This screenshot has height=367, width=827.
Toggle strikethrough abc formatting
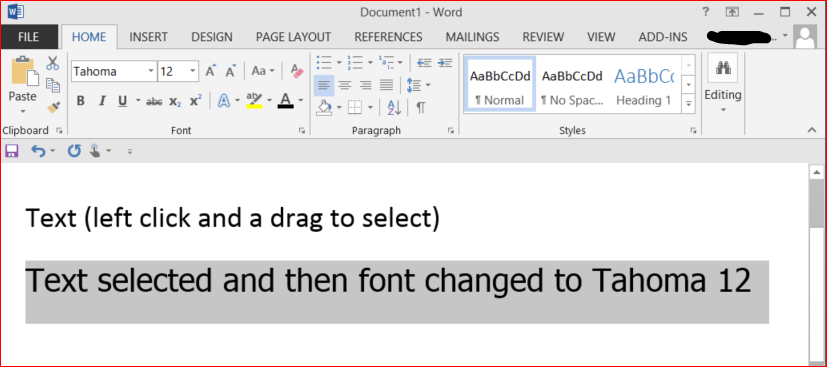click(x=154, y=101)
